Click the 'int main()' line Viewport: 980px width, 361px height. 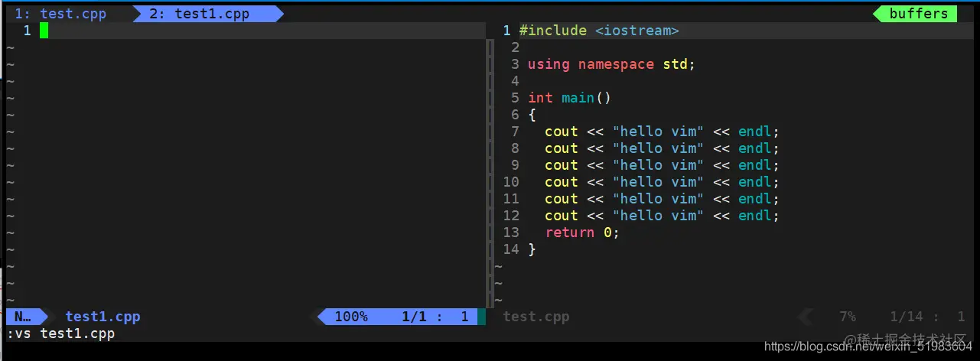coord(570,98)
